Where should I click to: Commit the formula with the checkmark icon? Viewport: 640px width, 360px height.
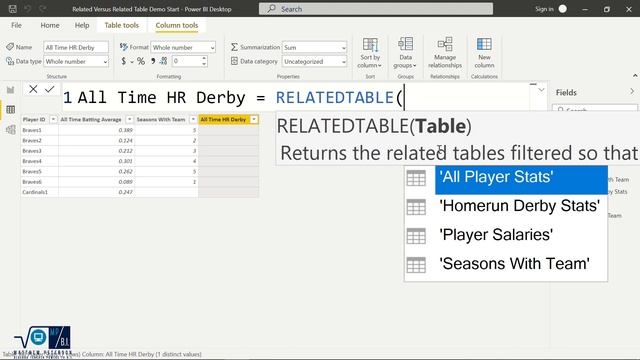pos(50,89)
